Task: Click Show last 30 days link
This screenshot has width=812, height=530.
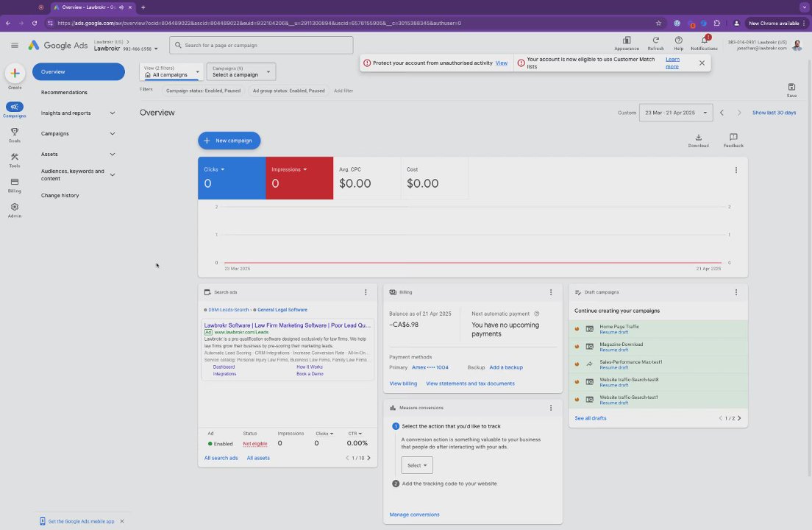Action: [x=774, y=113]
